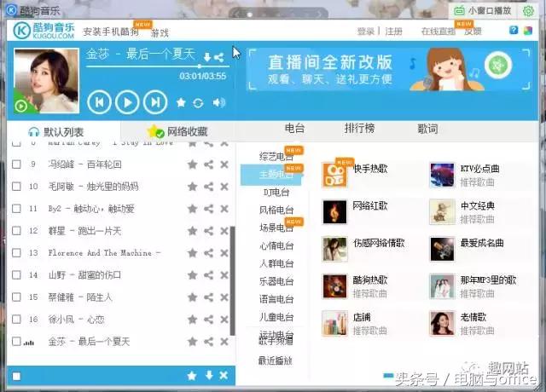Screen dimensions: 546x392
Task: Tick checkbox of 蔡健雅 - 陌生人
Action: [16, 297]
